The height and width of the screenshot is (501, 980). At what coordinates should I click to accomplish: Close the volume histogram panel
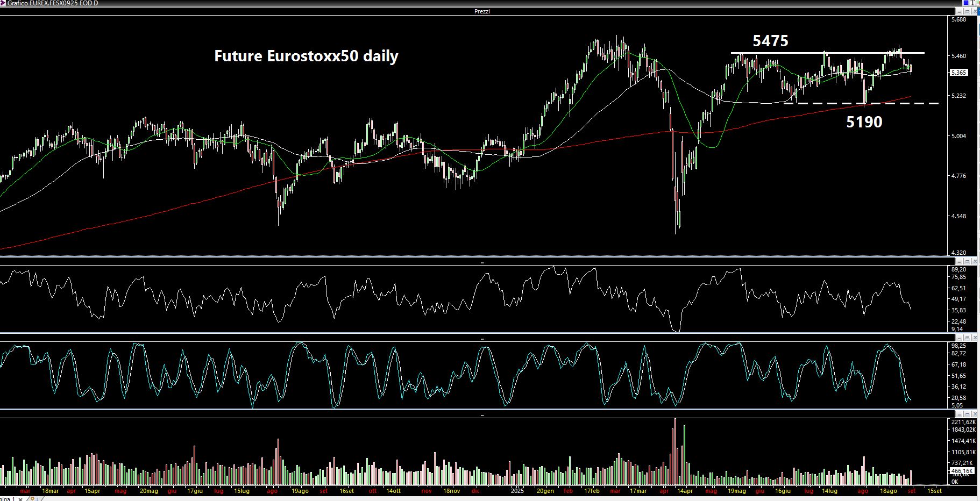point(975,414)
